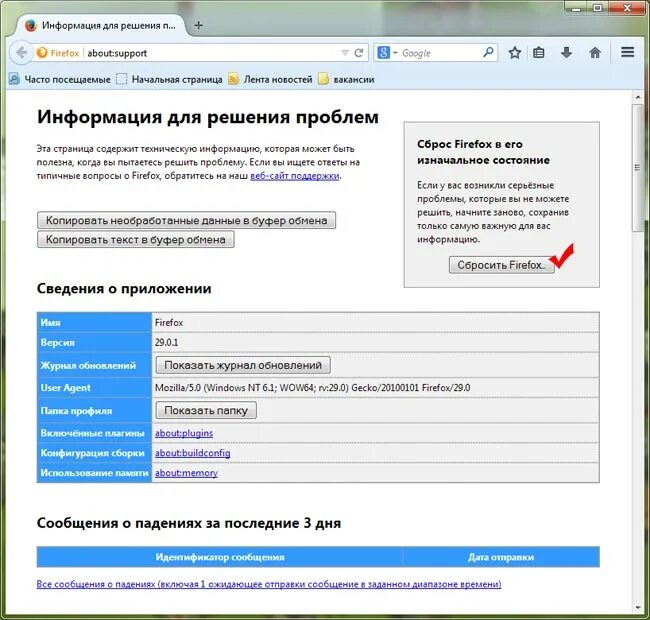
Task: Open the hamburger menu
Action: point(628,52)
